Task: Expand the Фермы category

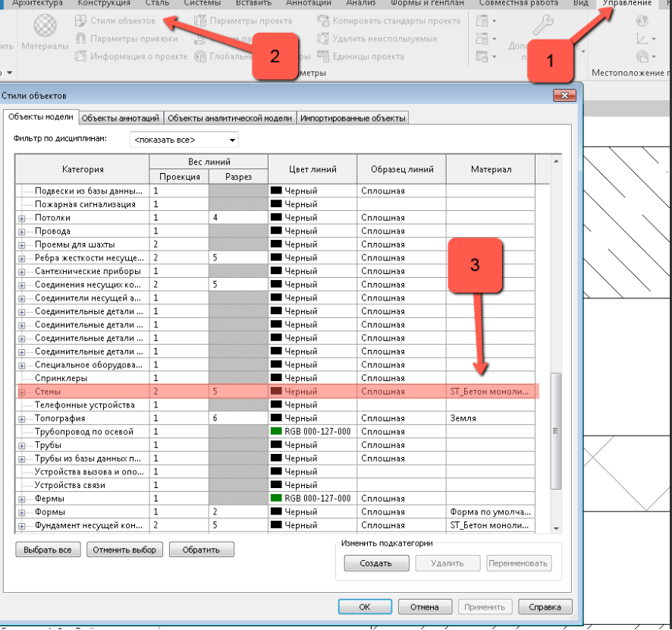Action: point(21,499)
